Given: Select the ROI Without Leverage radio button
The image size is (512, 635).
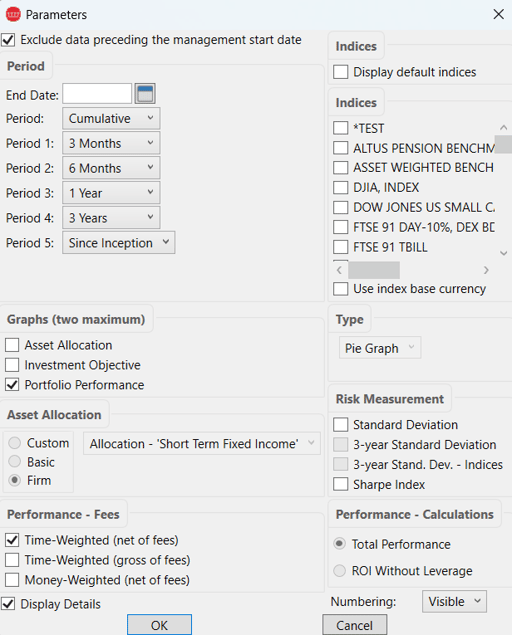Looking at the screenshot, I should pyautogui.click(x=339, y=571).
